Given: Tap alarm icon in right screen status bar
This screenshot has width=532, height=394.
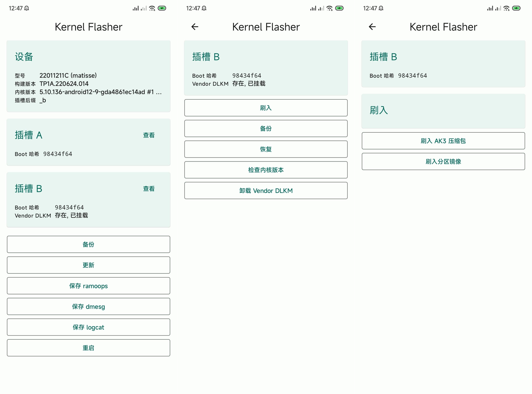Looking at the screenshot, I should [381, 8].
